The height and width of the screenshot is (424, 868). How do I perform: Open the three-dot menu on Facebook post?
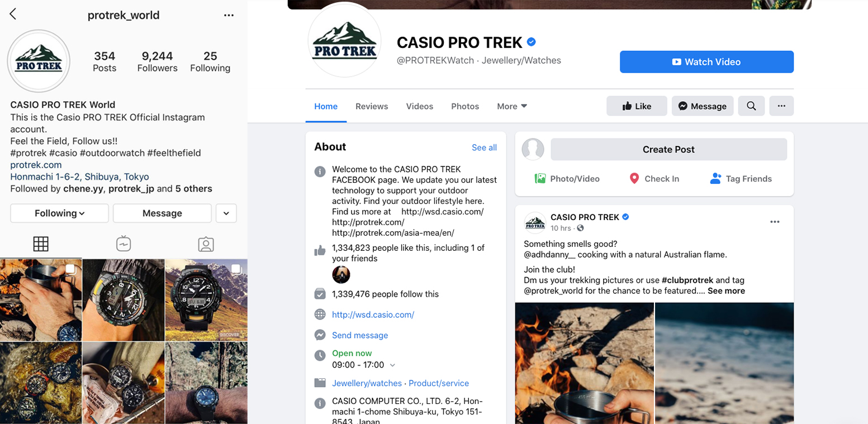[x=775, y=222]
